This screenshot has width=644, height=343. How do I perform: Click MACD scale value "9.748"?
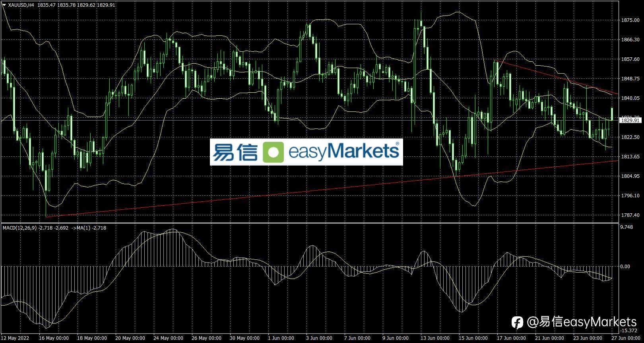click(x=627, y=227)
